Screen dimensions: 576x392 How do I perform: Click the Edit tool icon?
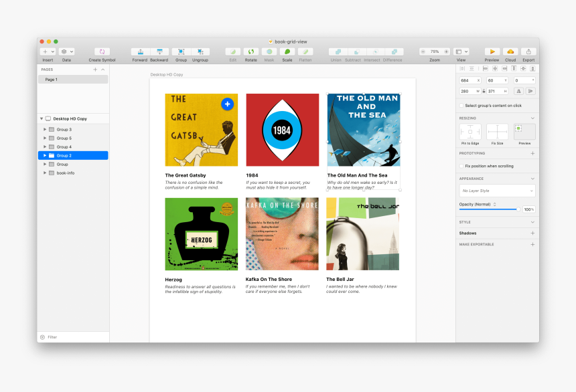[233, 52]
